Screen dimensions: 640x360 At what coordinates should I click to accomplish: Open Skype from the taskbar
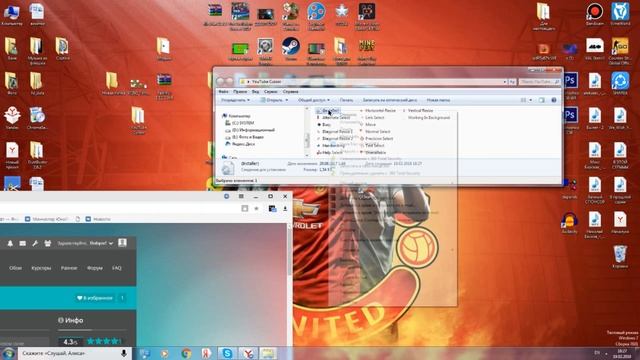(227, 353)
